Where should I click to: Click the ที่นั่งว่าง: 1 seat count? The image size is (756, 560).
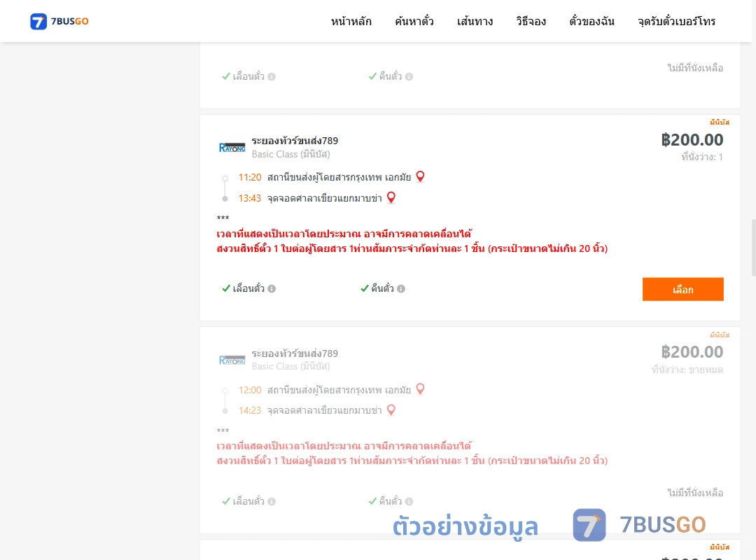(702, 157)
